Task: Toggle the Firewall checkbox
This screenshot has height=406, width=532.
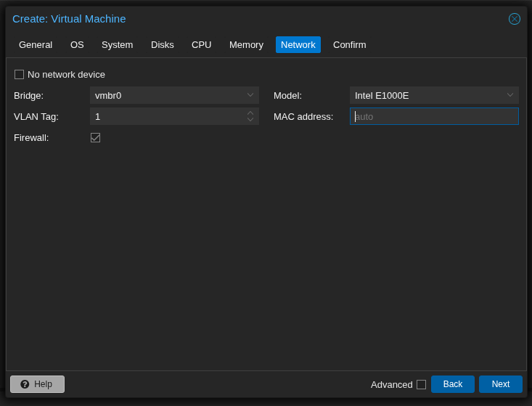Action: [x=95, y=137]
